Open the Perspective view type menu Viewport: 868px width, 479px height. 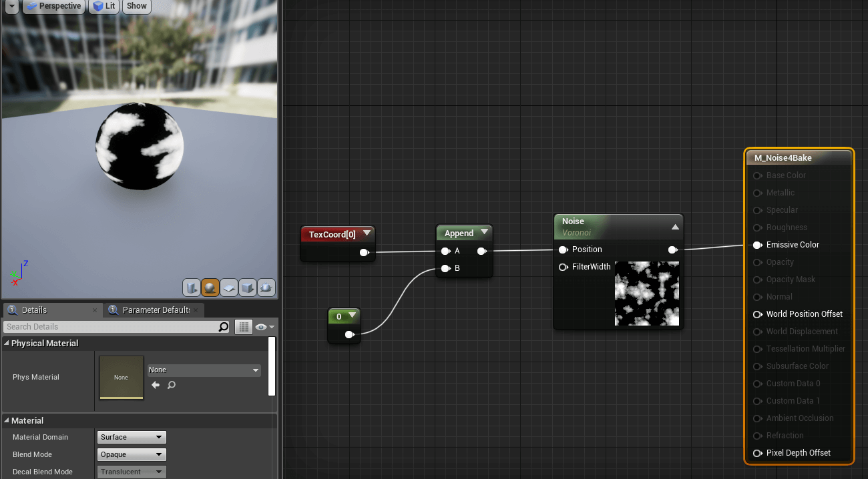[x=53, y=6]
